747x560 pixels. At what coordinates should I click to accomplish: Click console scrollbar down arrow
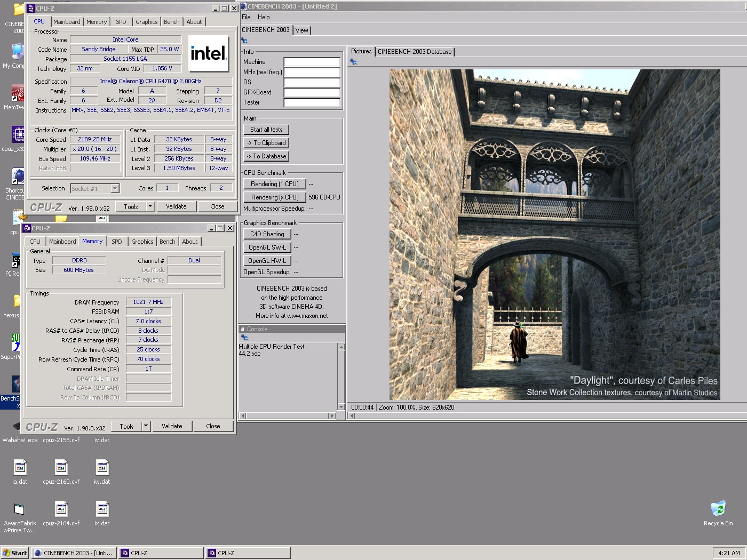(341, 407)
